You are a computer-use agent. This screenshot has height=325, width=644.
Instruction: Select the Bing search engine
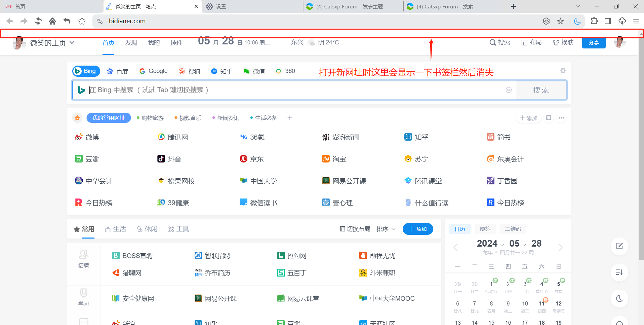point(86,71)
